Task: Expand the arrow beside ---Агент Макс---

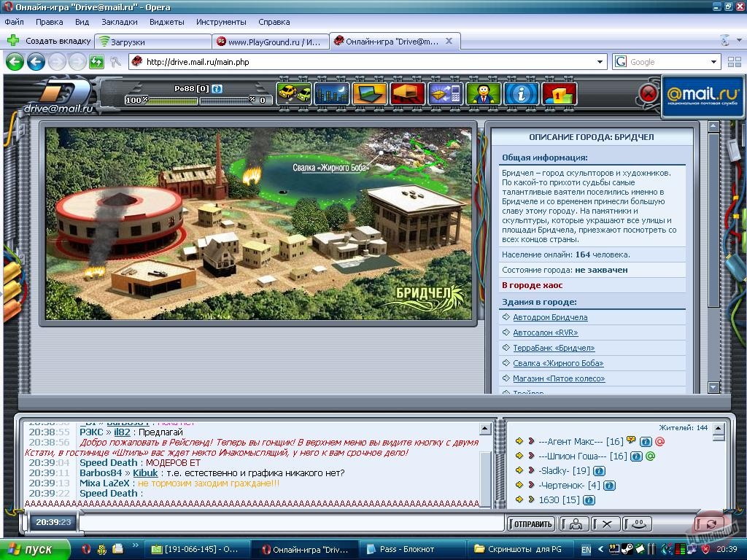Action: [x=530, y=440]
